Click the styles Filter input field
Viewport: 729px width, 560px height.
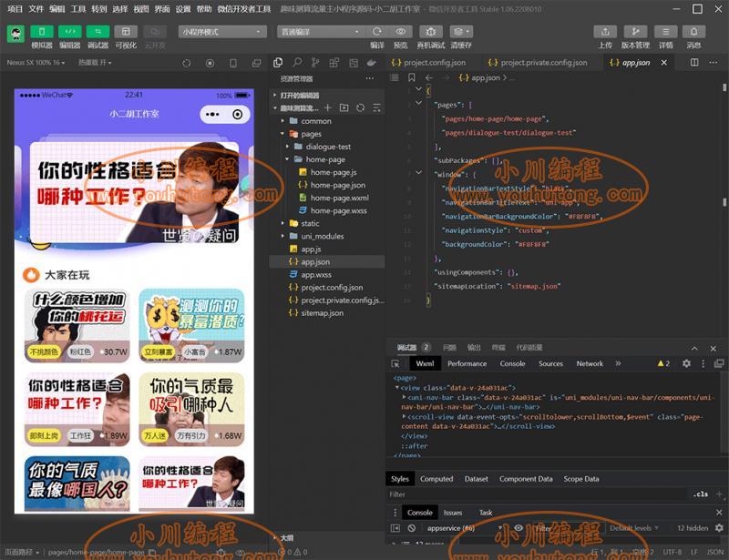(537, 494)
